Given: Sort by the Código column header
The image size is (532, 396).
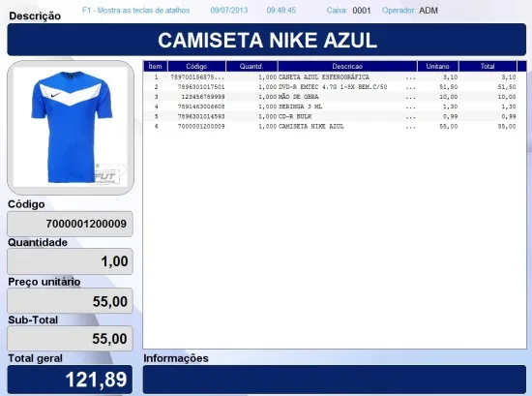Looking at the screenshot, I should click(x=196, y=66).
